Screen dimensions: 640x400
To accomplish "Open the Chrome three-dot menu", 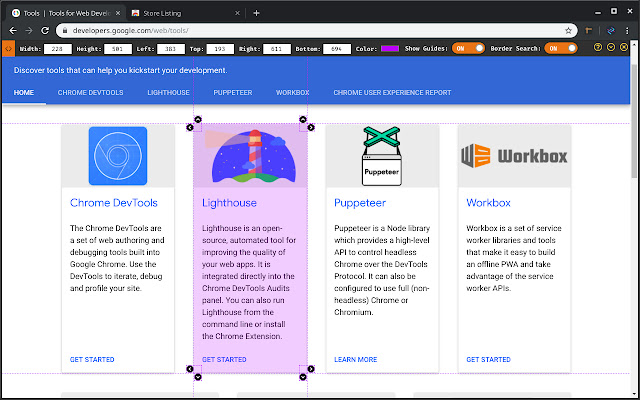I will pyautogui.click(x=628, y=31).
